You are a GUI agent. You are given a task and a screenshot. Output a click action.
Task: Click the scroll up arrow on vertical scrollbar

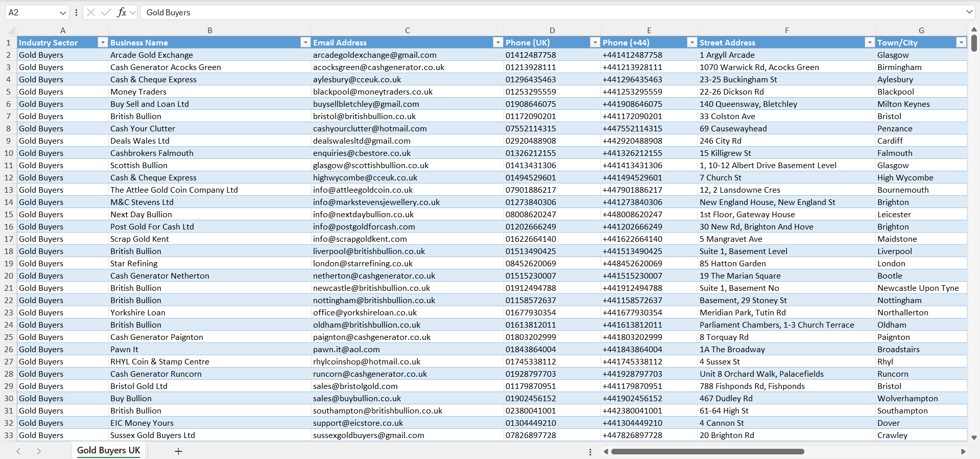(x=974, y=30)
